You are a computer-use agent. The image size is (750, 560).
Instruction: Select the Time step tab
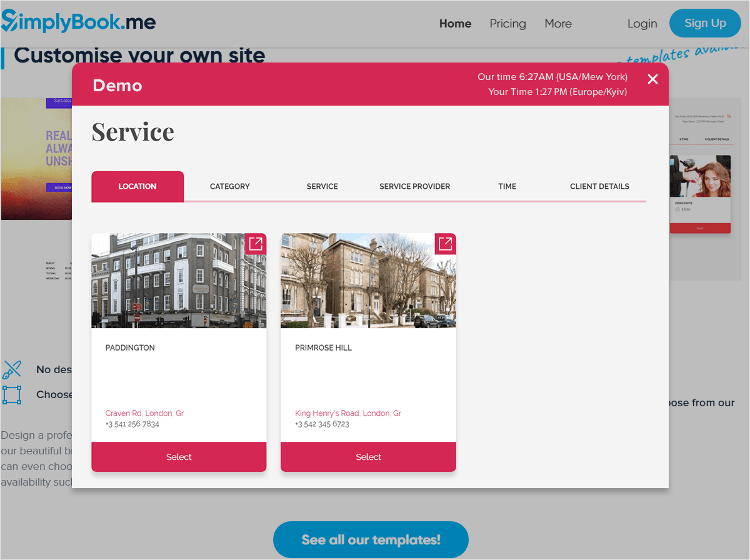(x=507, y=186)
